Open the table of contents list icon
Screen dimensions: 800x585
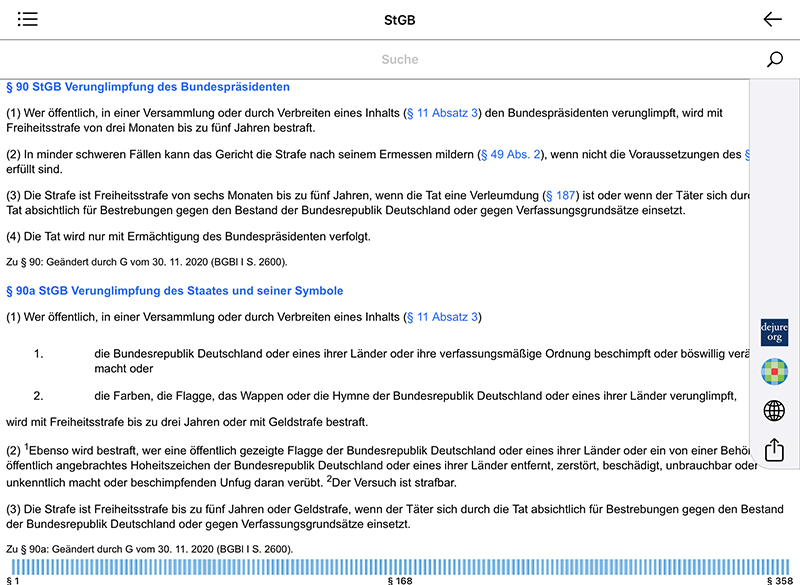[28, 19]
